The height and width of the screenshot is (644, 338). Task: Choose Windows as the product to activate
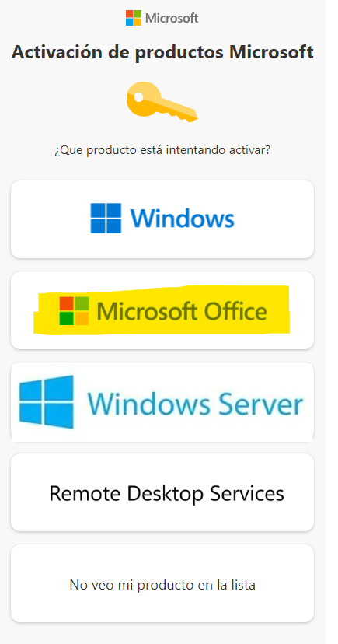(162, 219)
